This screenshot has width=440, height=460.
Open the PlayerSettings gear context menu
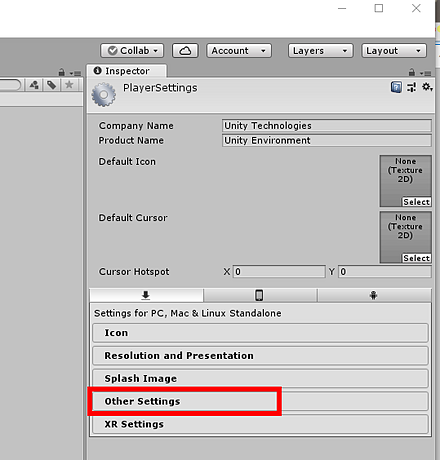click(427, 87)
